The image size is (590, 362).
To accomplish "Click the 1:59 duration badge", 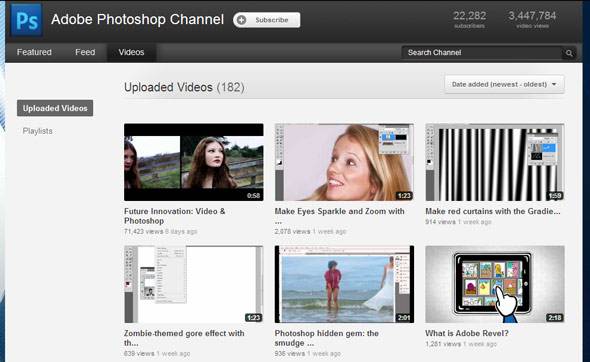I will [555, 196].
